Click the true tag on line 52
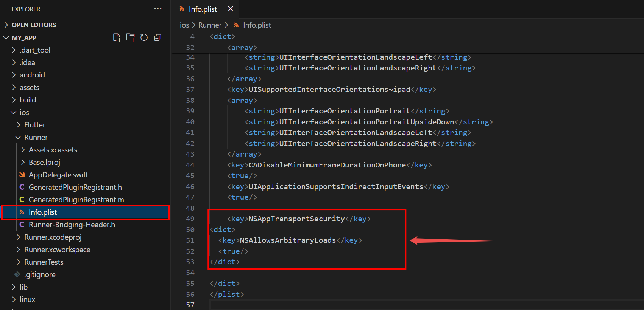The height and width of the screenshot is (310, 644). (x=233, y=251)
